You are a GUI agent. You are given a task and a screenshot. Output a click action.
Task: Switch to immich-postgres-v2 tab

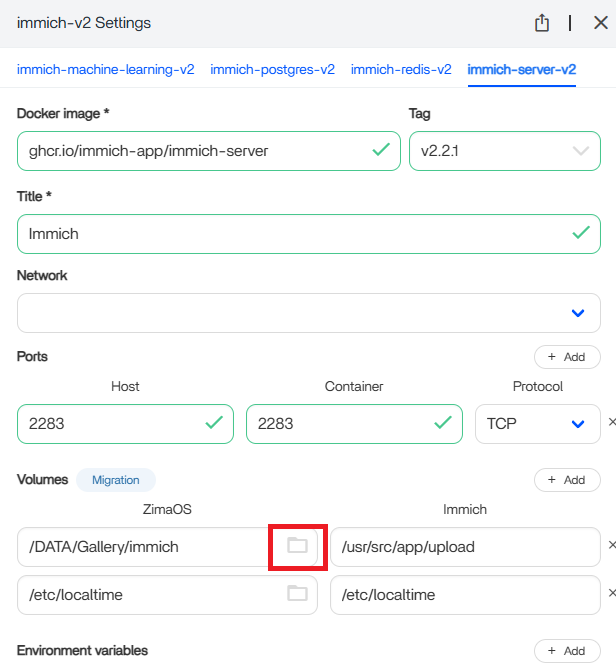(272, 70)
